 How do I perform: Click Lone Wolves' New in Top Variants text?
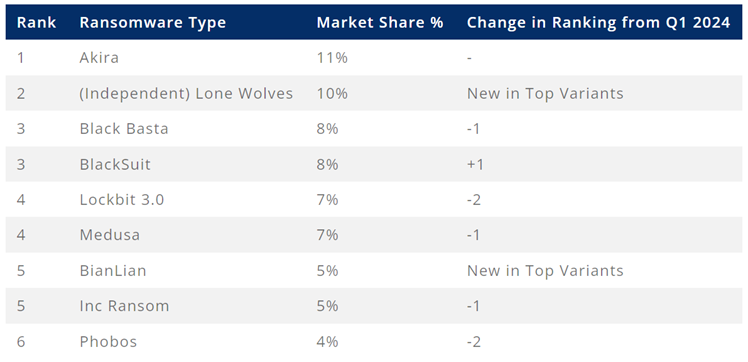click(x=545, y=93)
